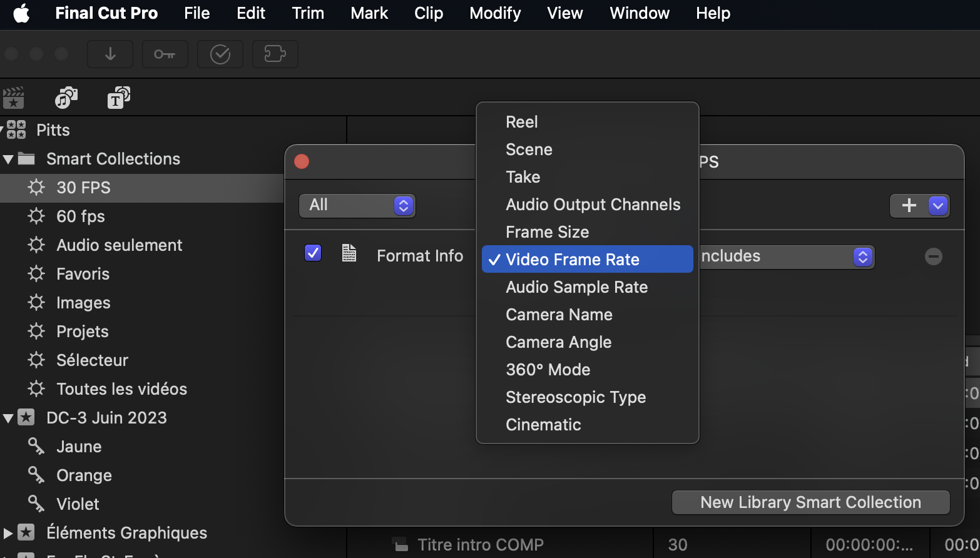The height and width of the screenshot is (558, 980).
Task: Choose Audio Sample Rate from list
Action: click(x=576, y=287)
